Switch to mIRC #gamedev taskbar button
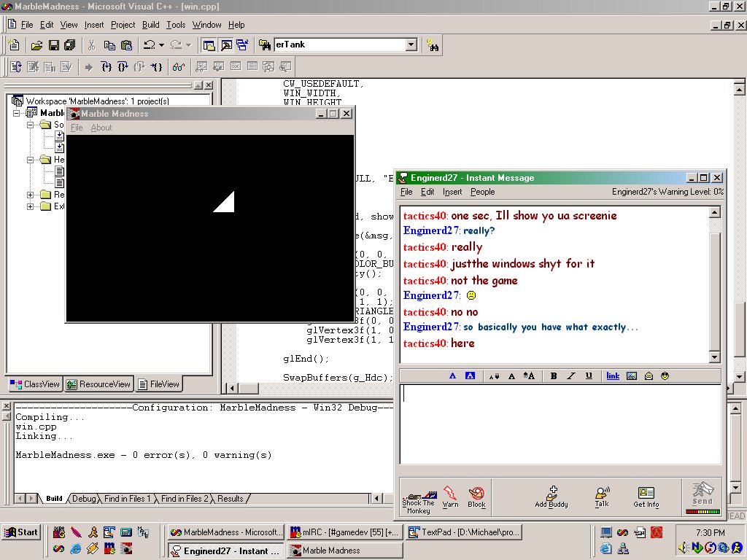Image resolution: width=747 pixels, height=560 pixels. (x=345, y=532)
